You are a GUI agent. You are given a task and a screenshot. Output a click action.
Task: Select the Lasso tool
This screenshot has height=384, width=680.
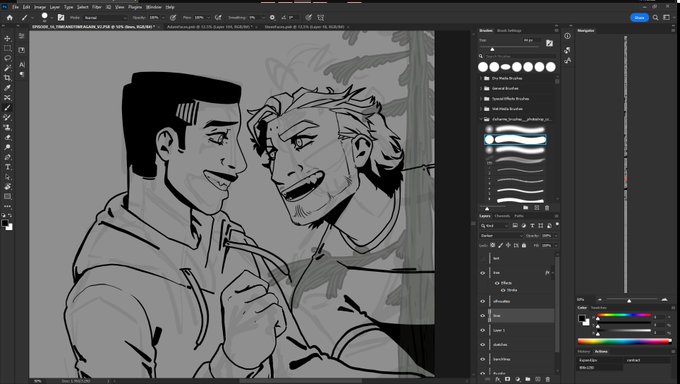tap(7, 58)
